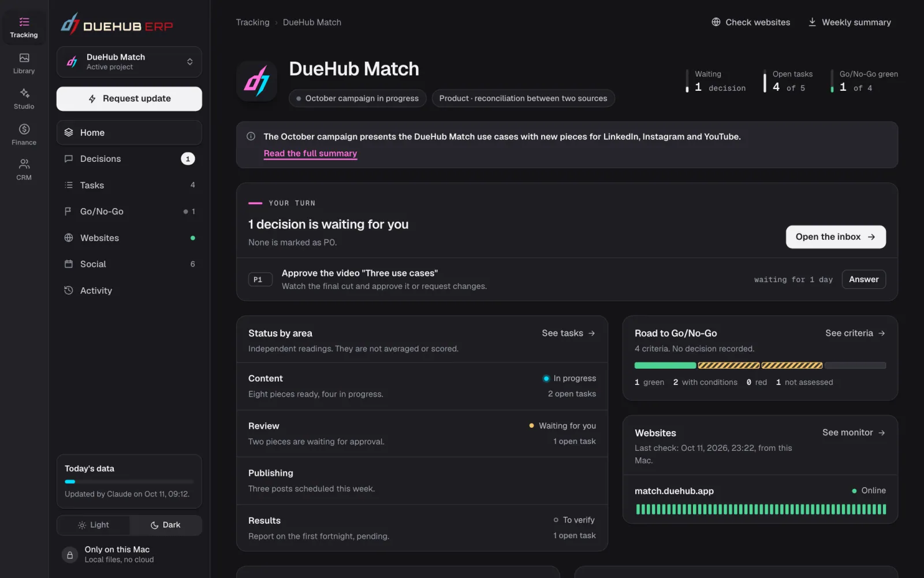
Task: Answer the video approval decision
Action: (863, 279)
